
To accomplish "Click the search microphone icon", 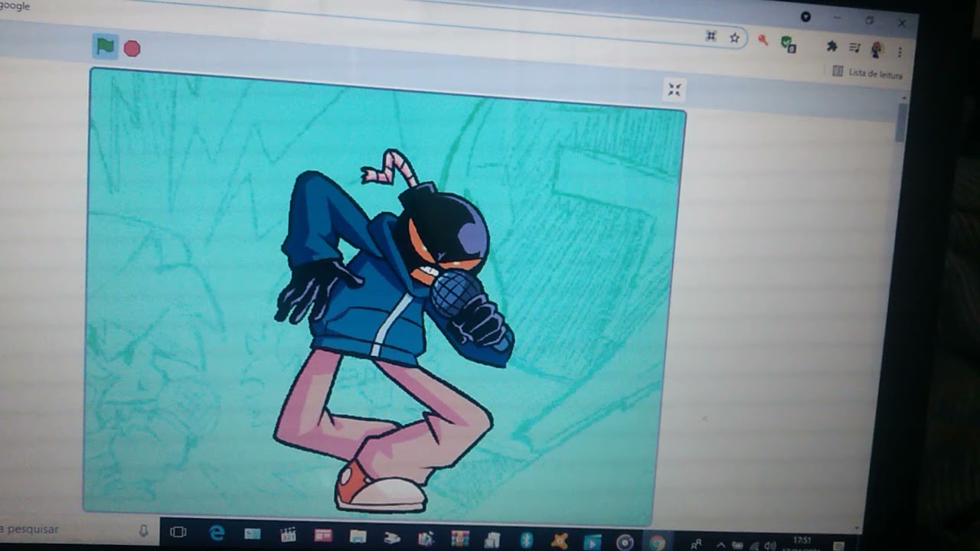I will coord(143,530).
